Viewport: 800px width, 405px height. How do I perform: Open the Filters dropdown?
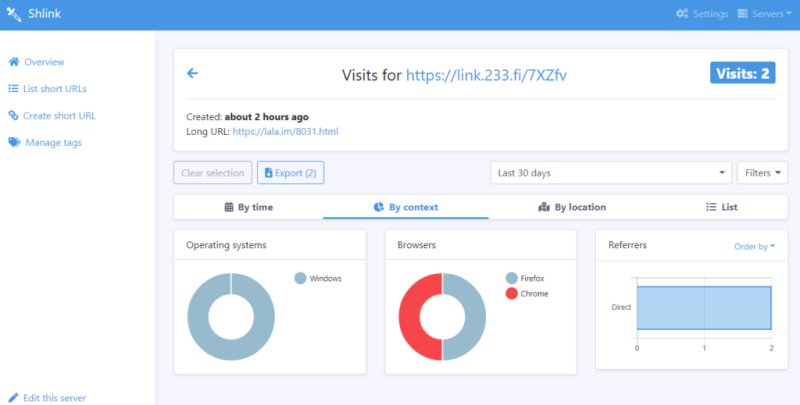point(762,173)
